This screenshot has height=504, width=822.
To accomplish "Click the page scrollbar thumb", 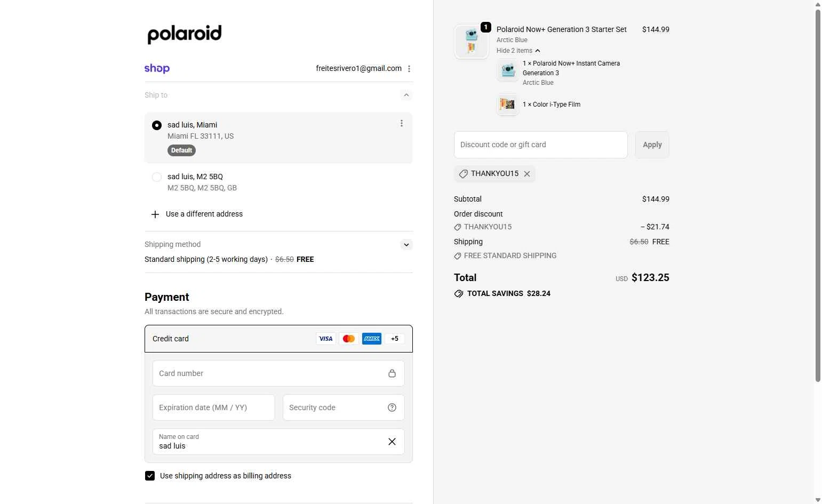I will (x=818, y=195).
